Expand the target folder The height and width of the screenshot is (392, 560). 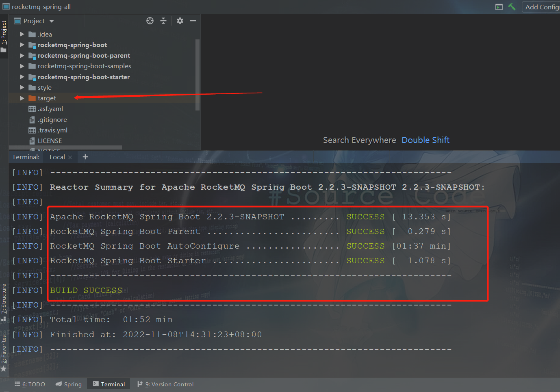[x=22, y=98]
